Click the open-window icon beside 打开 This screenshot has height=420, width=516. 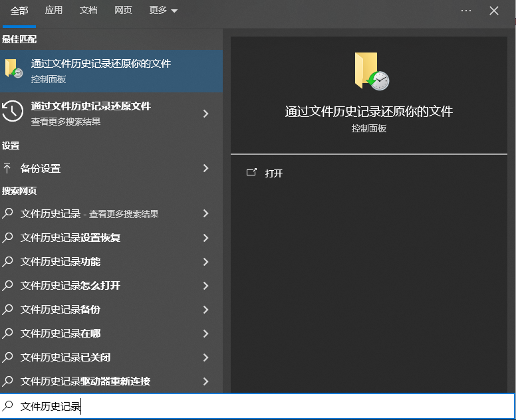(x=251, y=172)
